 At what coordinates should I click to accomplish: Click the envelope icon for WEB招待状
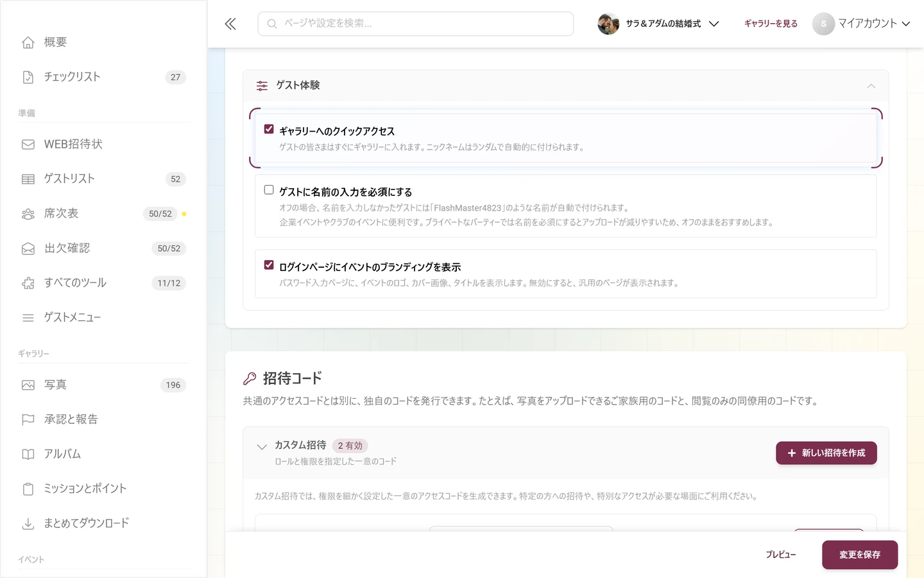[28, 144]
